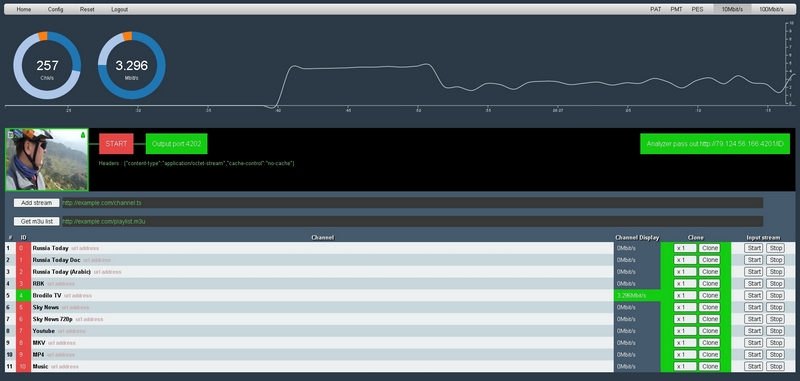
Task: Switch graph scale to 100Mbit/s
Action: pos(771,9)
